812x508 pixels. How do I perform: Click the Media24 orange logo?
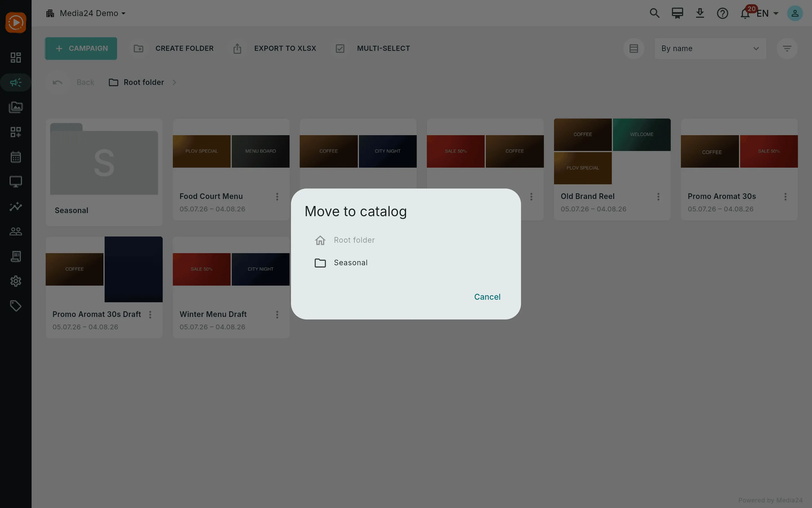(16, 23)
